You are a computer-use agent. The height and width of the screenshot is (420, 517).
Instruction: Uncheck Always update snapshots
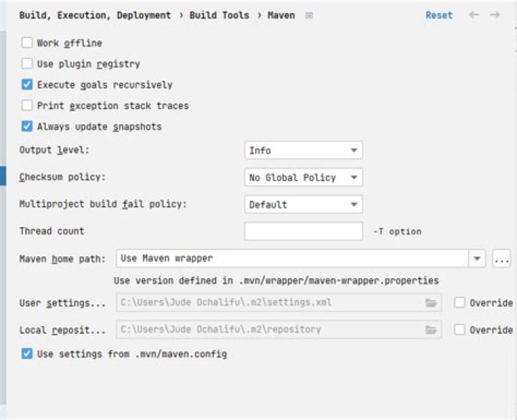click(x=27, y=126)
